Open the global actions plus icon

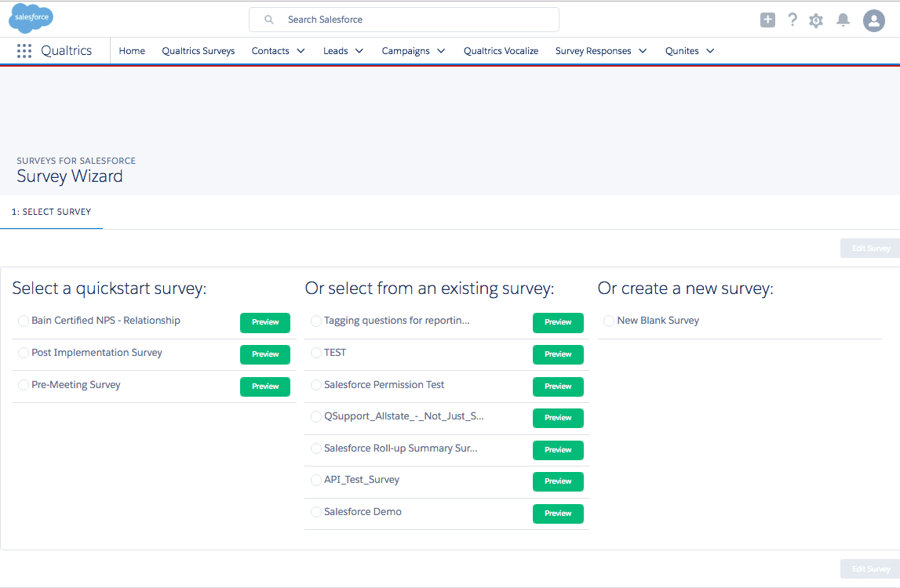(767, 20)
